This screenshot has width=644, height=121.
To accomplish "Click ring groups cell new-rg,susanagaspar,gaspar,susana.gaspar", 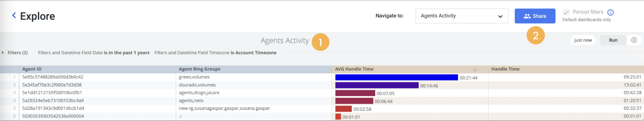I will (224, 108).
